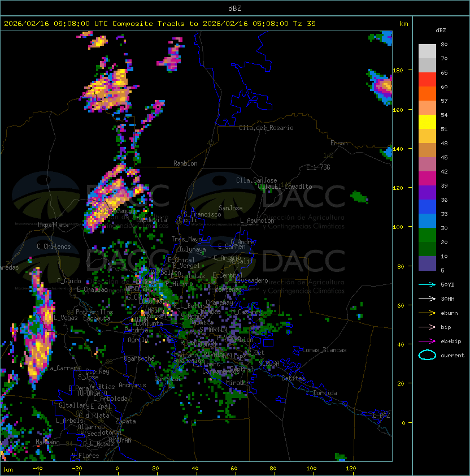Pick the dark orange swatch between 60 and 57 dBZ
The width and height of the screenshot is (470, 476).
[x=427, y=93]
